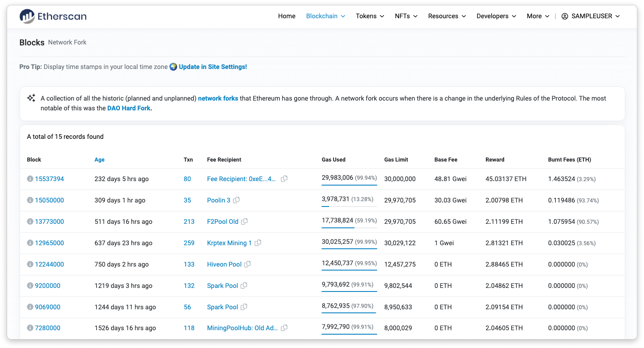Screen dimensions: 644x348
Task: Expand the Blockchain dropdown menu
Action: click(x=326, y=16)
